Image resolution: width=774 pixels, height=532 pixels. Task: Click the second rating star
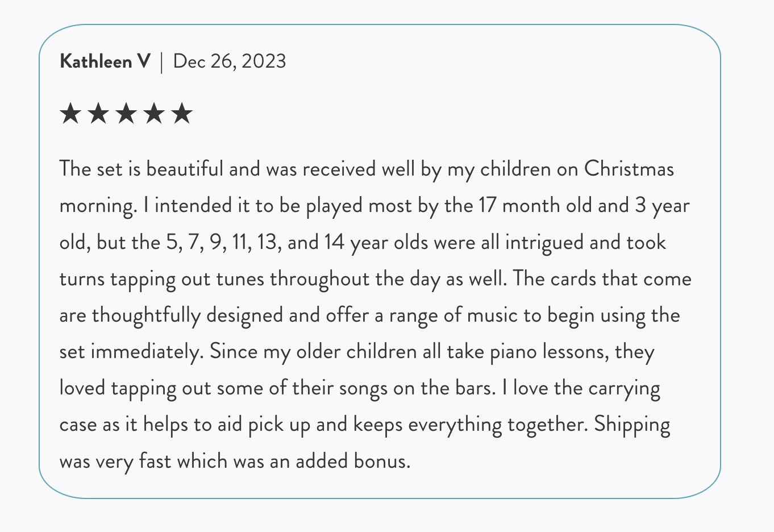pyautogui.click(x=98, y=114)
